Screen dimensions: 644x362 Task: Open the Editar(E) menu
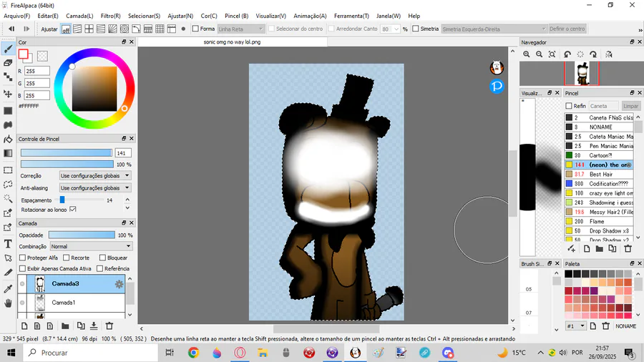[x=48, y=16]
